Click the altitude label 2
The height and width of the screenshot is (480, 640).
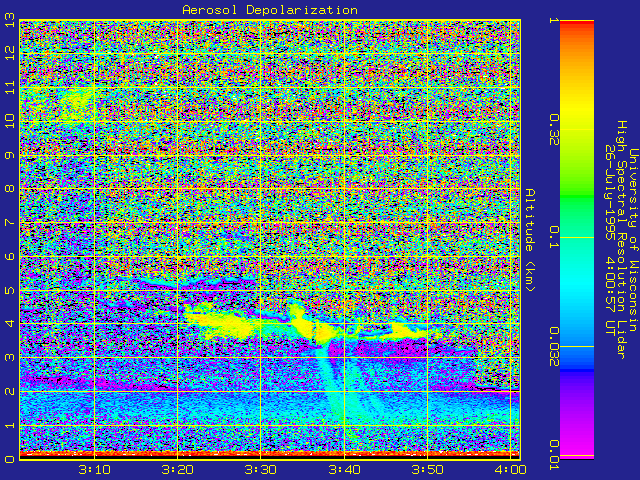[9, 391]
